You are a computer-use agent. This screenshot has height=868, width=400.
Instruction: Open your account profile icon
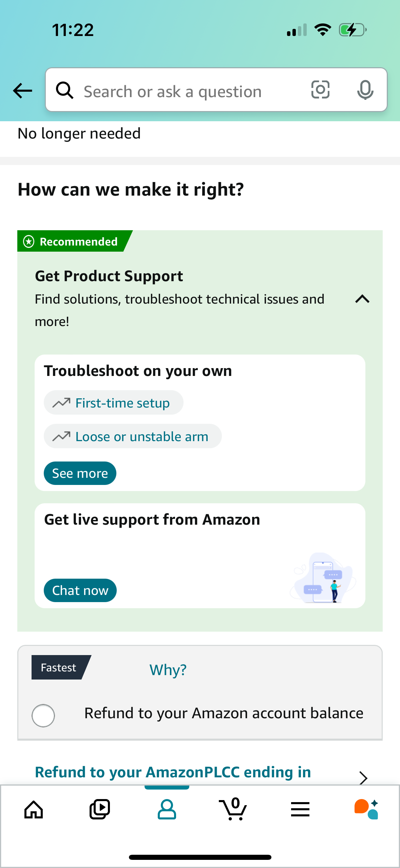(x=167, y=809)
